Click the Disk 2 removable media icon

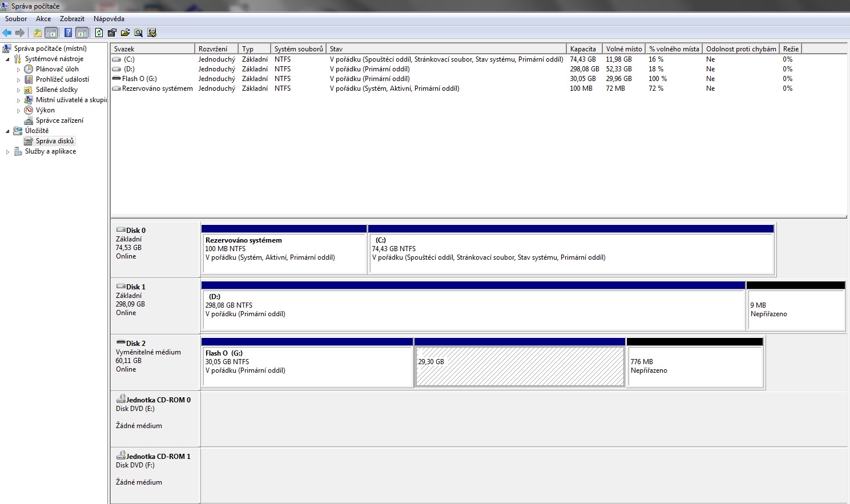coord(120,342)
